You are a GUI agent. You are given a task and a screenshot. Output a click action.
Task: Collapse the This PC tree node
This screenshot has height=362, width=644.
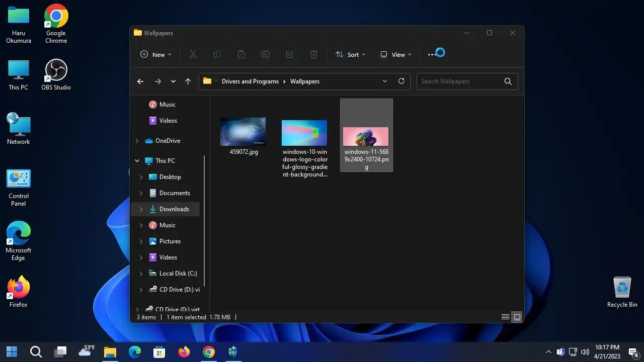[x=137, y=161]
